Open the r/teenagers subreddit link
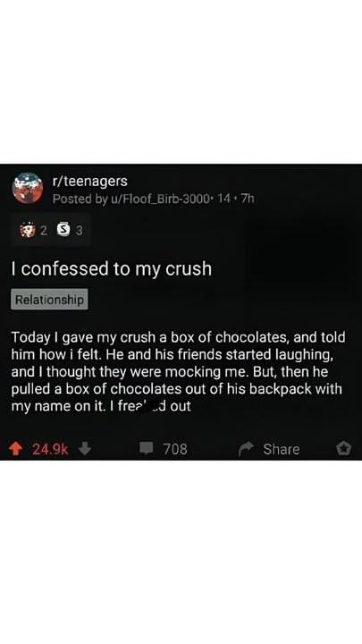 [90, 181]
